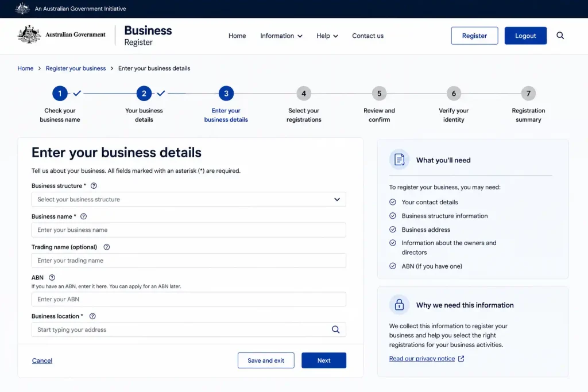Click step 5 circle Review and confirm
This screenshot has width=588, height=392.
tap(379, 94)
